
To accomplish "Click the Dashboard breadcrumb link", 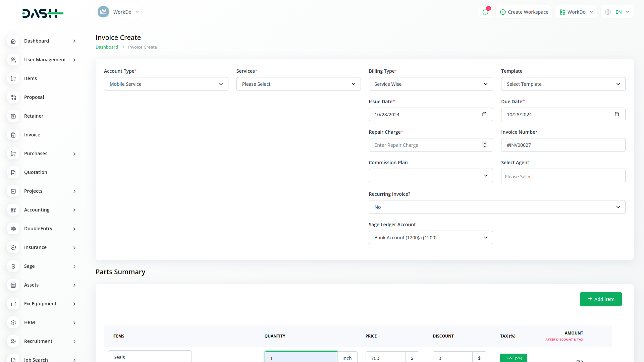I will 107,47.
